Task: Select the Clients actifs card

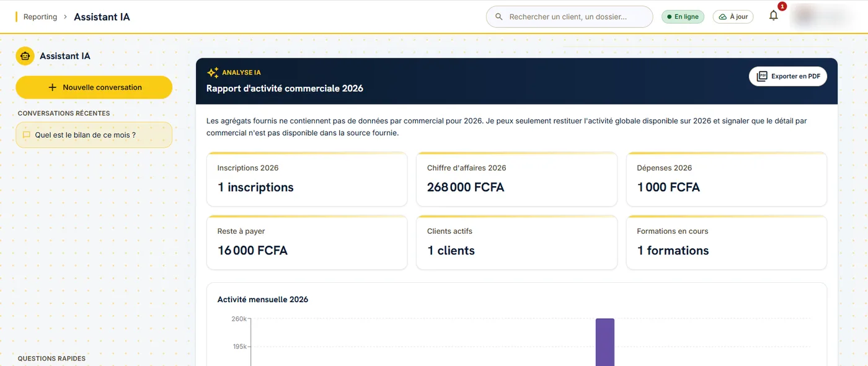Action: (x=516, y=242)
